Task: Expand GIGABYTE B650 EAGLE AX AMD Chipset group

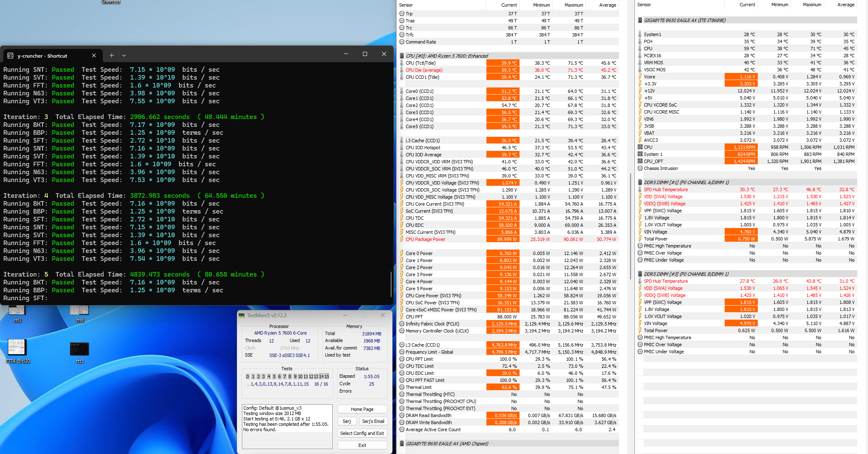Action: pos(402,444)
